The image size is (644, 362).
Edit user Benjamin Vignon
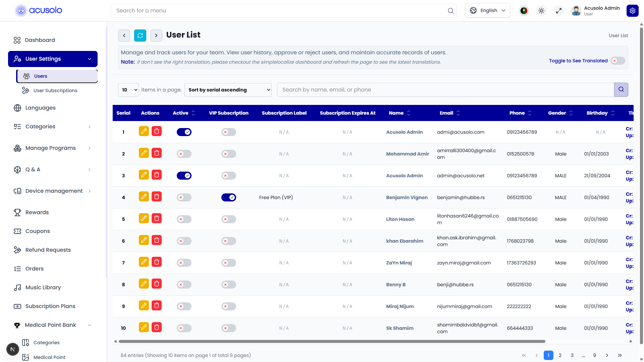pos(144,196)
